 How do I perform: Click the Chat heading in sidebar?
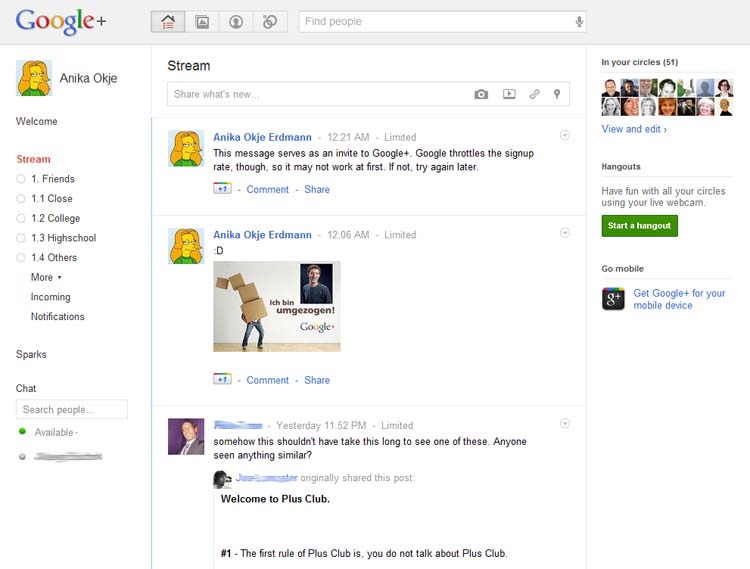click(26, 388)
